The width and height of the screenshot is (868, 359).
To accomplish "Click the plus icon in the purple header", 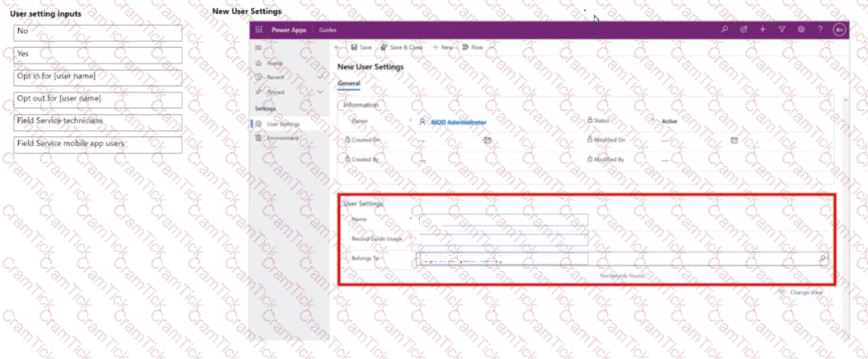I will point(762,29).
